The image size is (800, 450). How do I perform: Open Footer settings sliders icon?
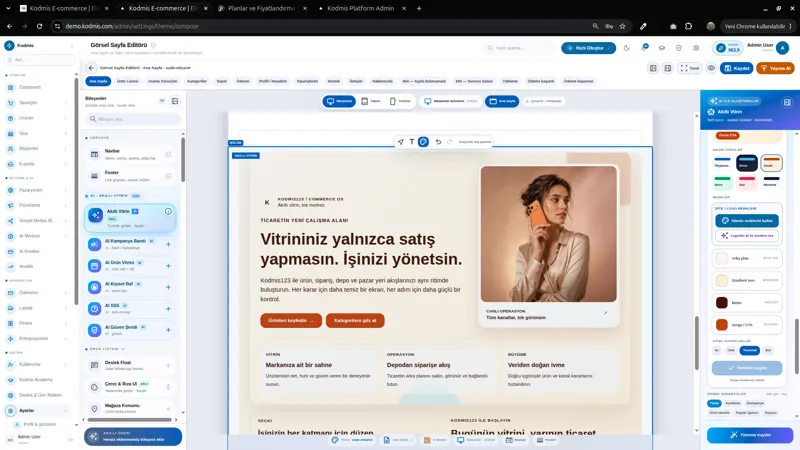click(x=168, y=176)
